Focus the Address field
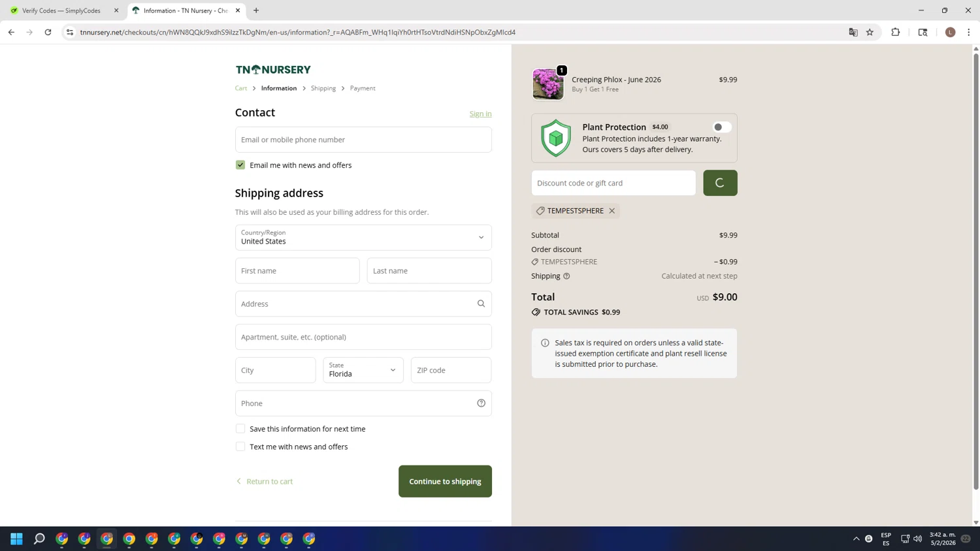980x551 pixels. pyautogui.click(x=363, y=304)
